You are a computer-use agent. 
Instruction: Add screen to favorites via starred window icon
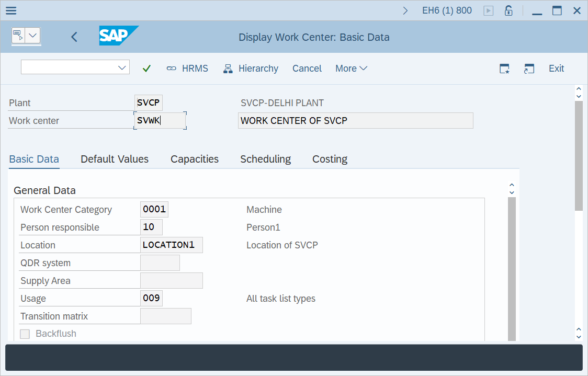[504, 68]
